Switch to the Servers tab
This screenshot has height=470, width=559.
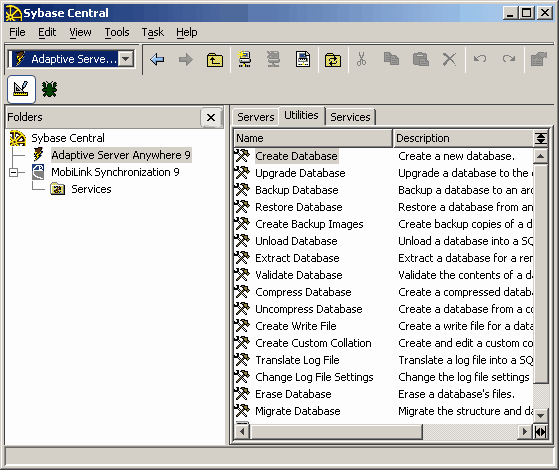pos(256,117)
